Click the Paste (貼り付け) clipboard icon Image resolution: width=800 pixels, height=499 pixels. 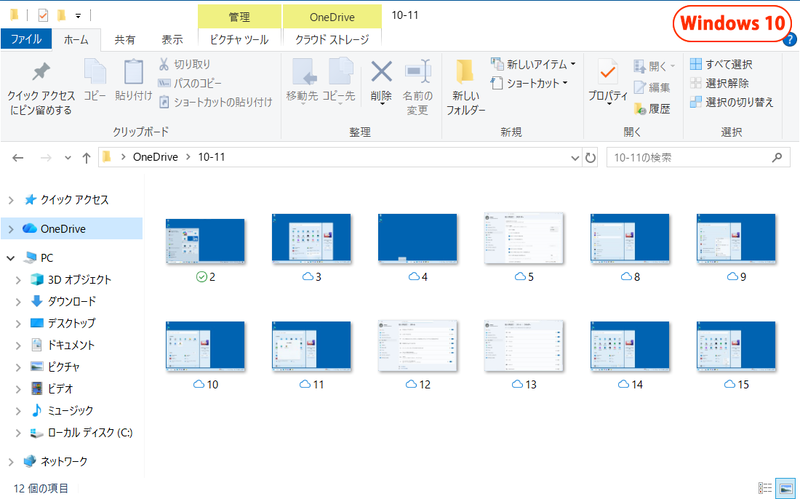click(x=133, y=72)
